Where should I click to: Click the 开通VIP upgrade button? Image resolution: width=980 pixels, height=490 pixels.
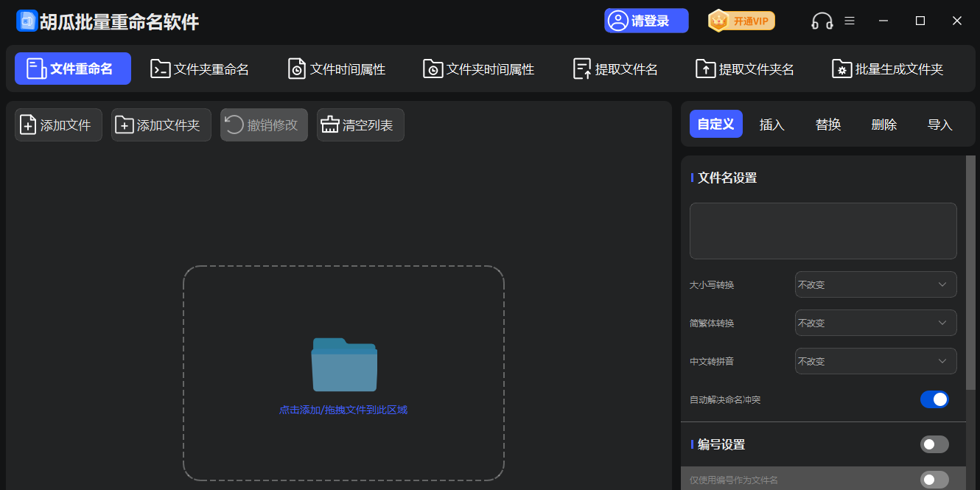(741, 21)
